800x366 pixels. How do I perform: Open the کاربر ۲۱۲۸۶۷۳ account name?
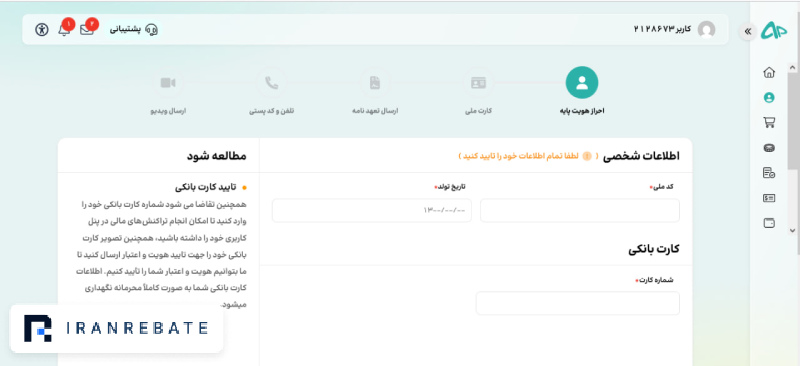point(662,29)
